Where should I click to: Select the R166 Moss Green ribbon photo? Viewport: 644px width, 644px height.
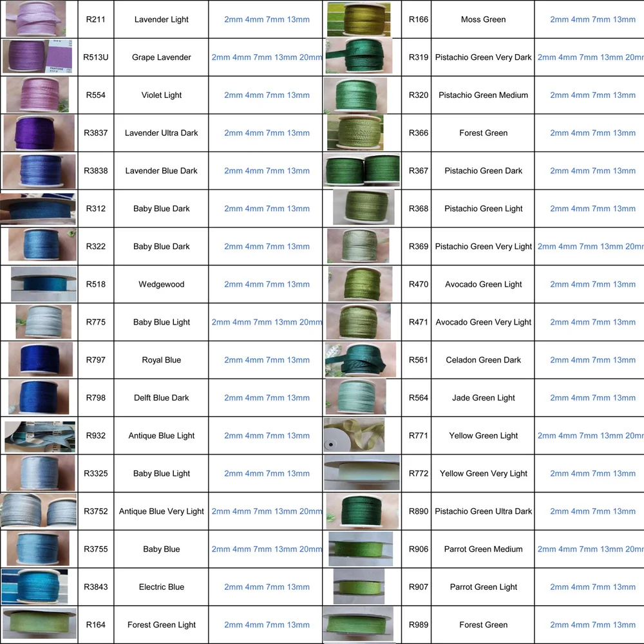[x=359, y=19]
